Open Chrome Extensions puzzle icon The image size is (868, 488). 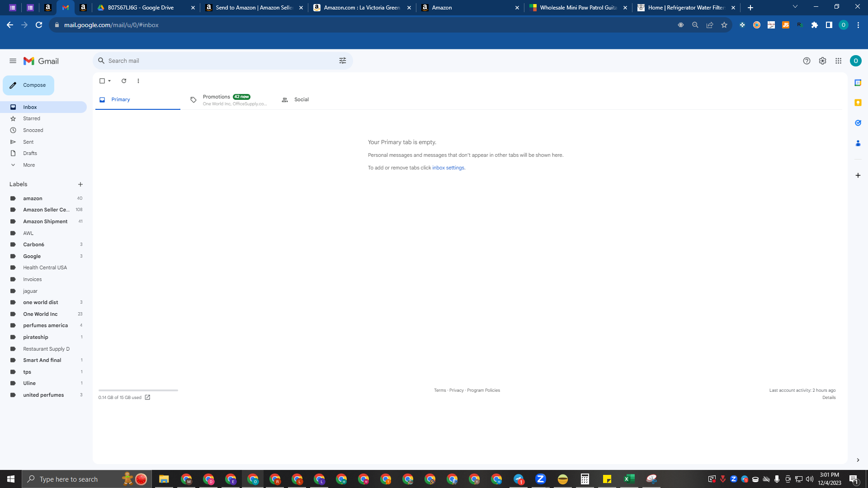pyautogui.click(x=814, y=25)
